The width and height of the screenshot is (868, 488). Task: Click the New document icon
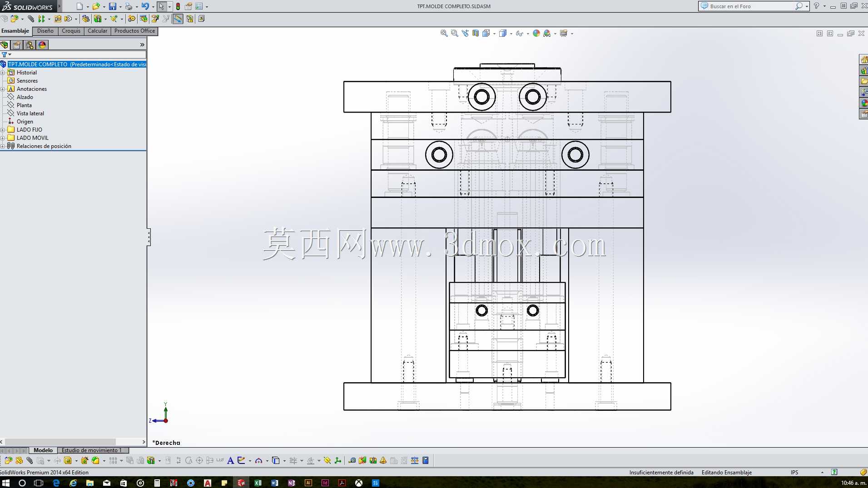79,6
